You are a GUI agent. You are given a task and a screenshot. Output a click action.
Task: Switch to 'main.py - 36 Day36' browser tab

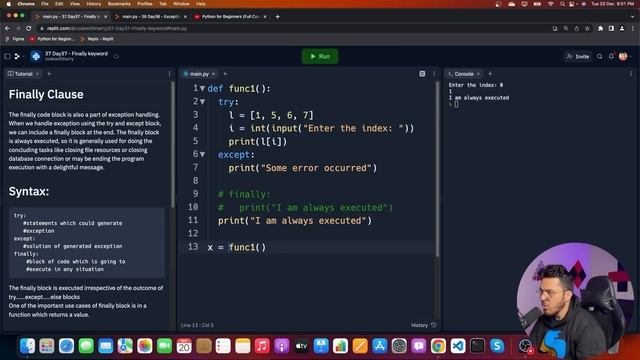coord(151,17)
